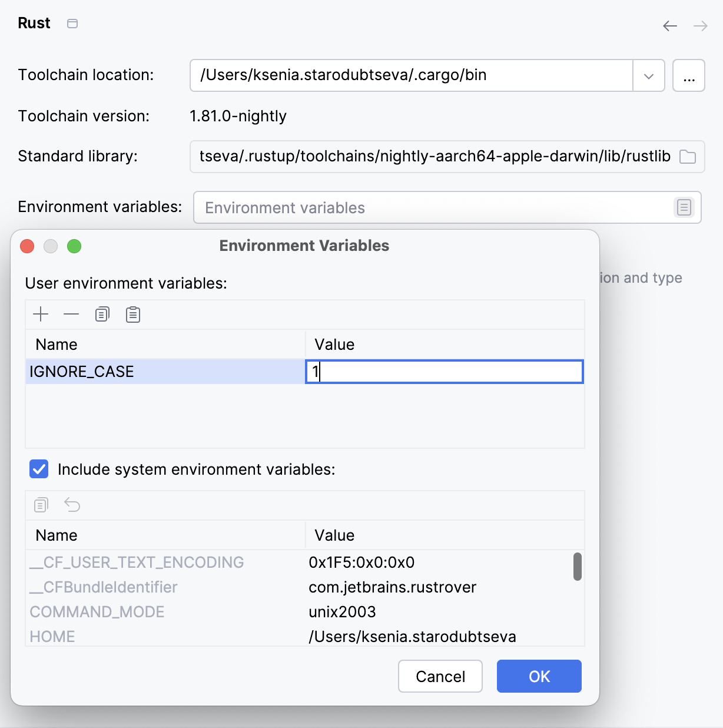Navigate forward in settings

tap(700, 25)
